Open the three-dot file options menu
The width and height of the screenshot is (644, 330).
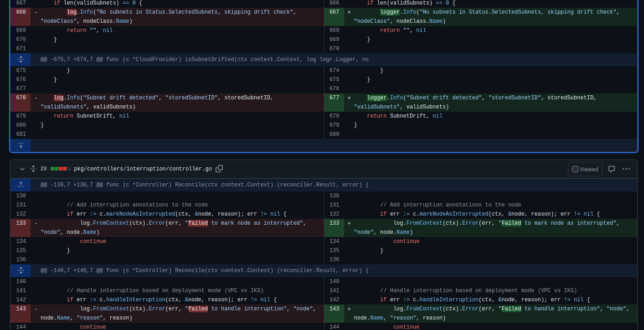coord(626,169)
